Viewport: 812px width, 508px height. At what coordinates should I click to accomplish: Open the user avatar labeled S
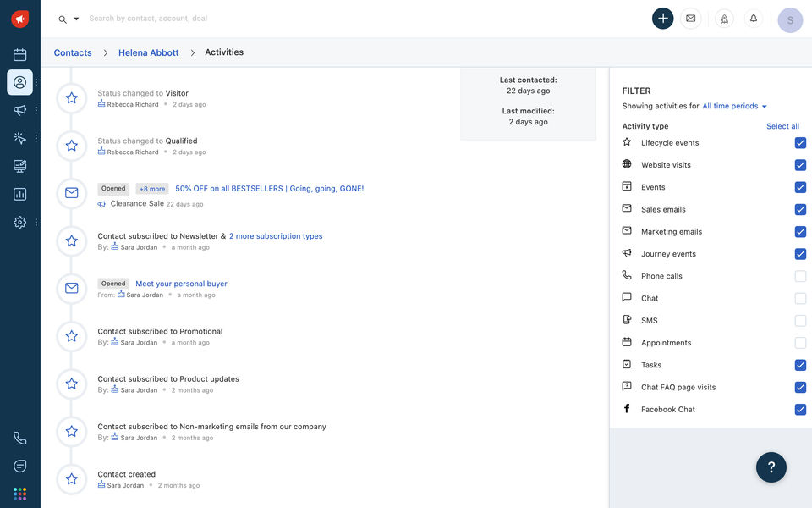tap(790, 20)
